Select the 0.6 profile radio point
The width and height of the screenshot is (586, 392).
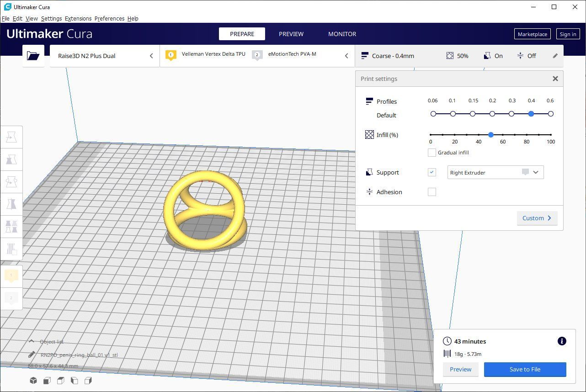click(551, 114)
